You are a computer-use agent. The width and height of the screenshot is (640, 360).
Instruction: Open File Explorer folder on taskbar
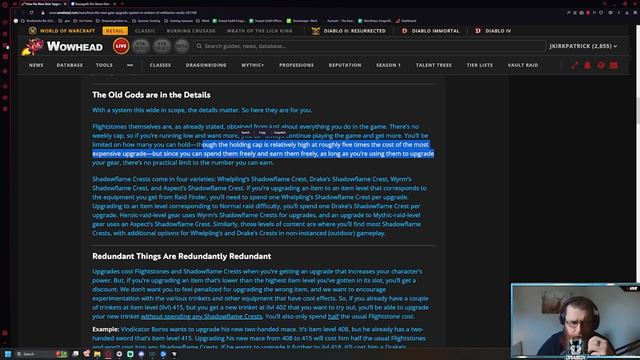coord(97,354)
